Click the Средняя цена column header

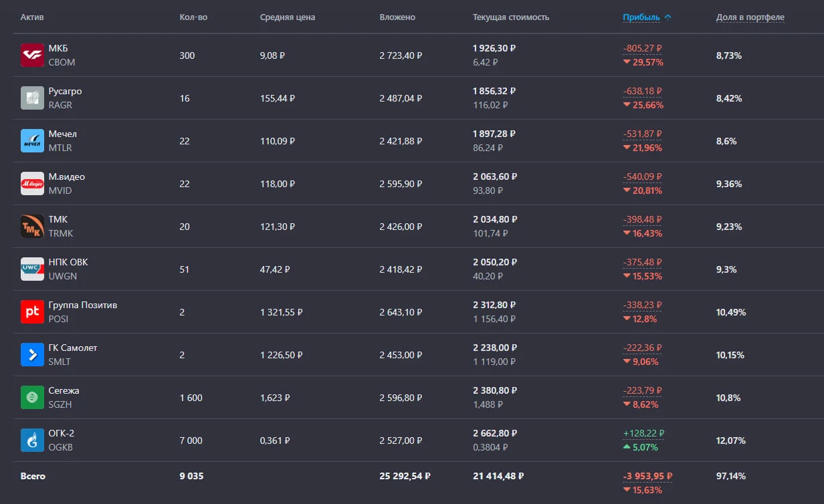288,17
